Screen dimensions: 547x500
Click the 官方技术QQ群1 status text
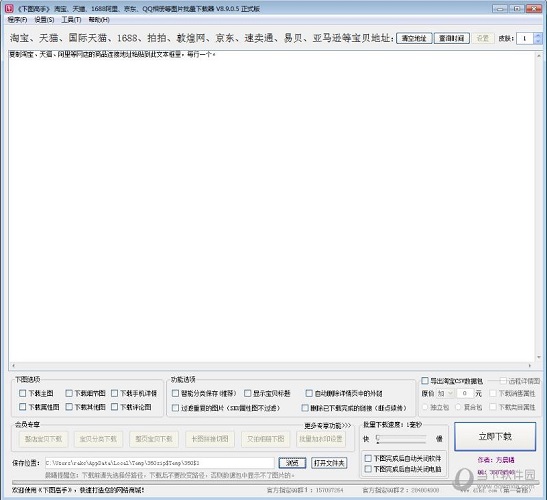[x=305, y=490]
